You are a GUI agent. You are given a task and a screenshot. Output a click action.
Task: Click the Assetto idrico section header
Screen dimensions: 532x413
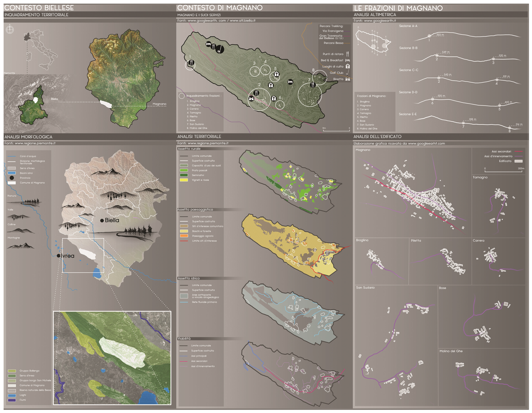[189, 278]
